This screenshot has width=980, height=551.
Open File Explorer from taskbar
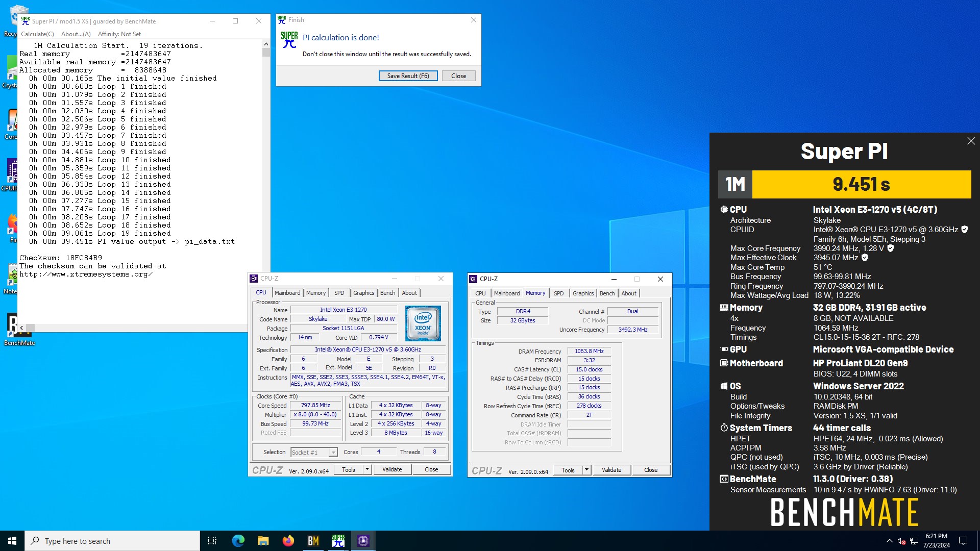[263, 541]
